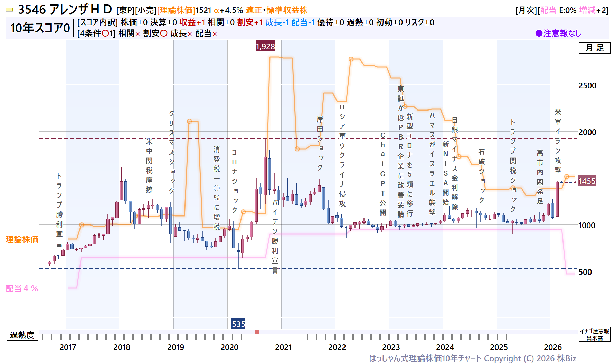
Task: Click the purple dot of 注意報なし
Action: [539, 33]
